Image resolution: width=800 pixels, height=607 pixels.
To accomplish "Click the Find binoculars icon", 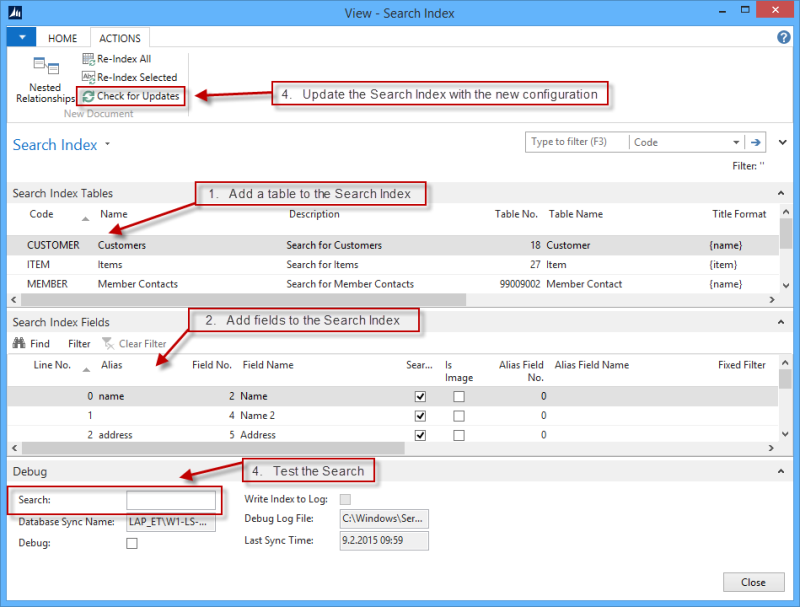I will point(19,343).
